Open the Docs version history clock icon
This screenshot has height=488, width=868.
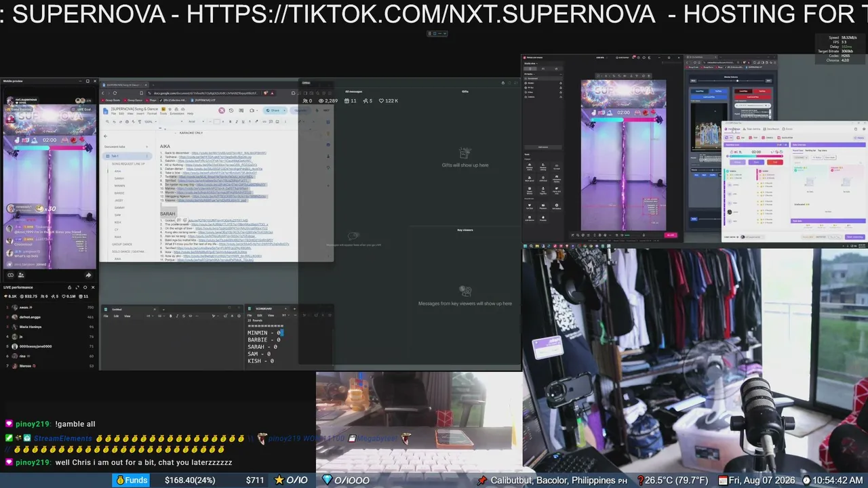(x=231, y=110)
